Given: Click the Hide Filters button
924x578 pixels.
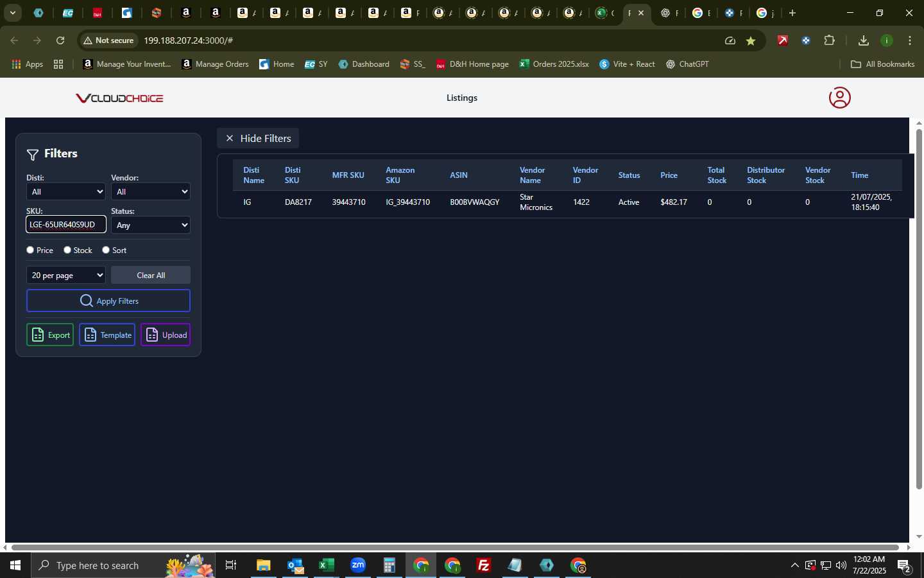Looking at the screenshot, I should (x=258, y=138).
